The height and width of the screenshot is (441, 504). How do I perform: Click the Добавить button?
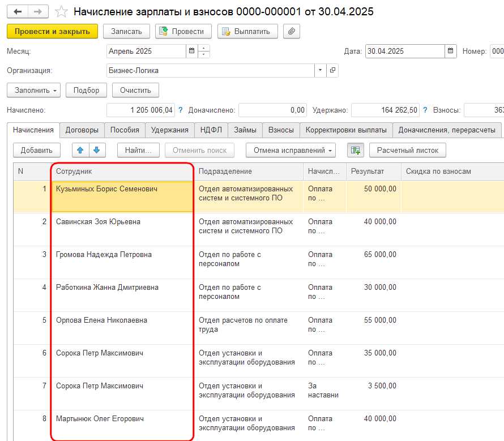(37, 150)
